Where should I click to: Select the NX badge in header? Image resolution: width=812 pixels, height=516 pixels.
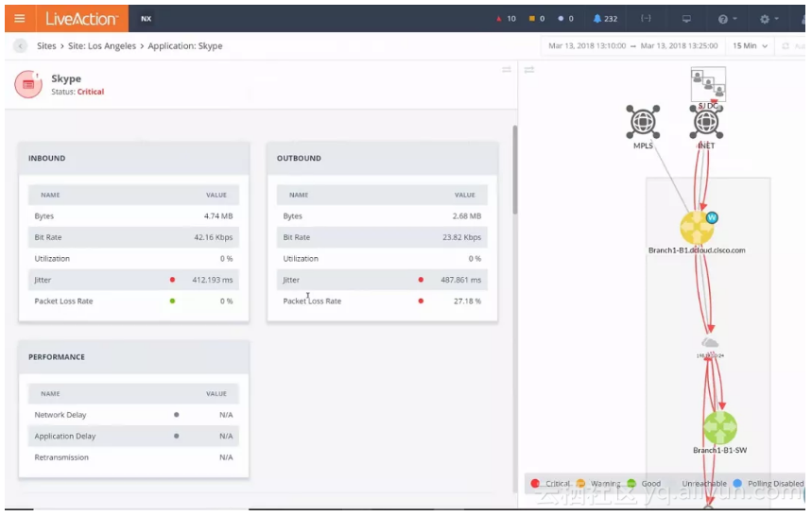tap(146, 19)
